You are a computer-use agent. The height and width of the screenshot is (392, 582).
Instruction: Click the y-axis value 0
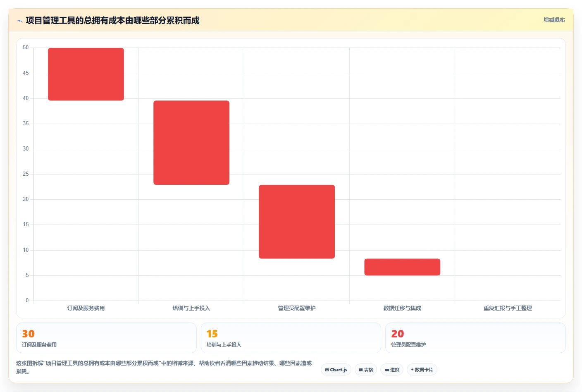[27, 301]
